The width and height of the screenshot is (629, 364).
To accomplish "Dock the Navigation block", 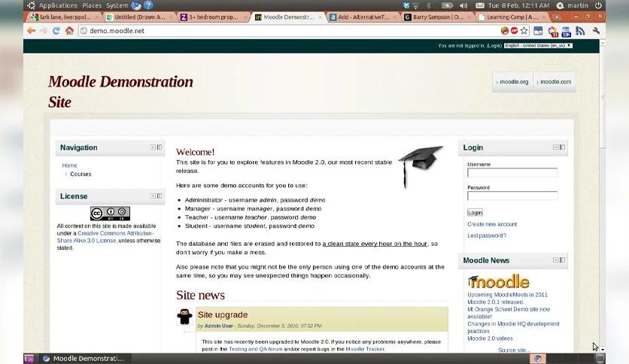I will [x=160, y=147].
